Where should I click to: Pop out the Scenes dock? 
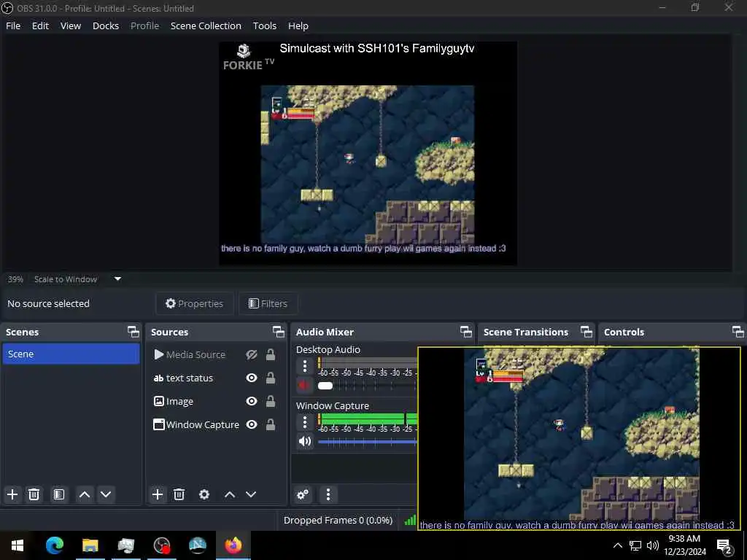coord(133,332)
